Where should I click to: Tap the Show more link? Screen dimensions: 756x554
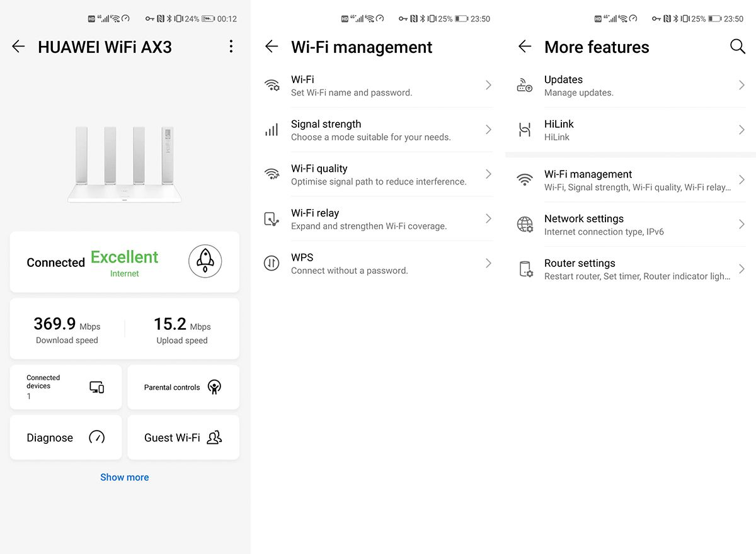point(125,477)
